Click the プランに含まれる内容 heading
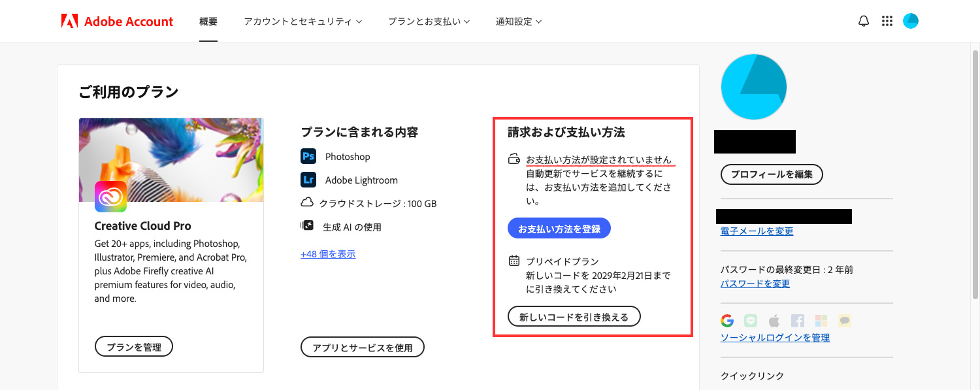Screen dimensions: 980x390 [359, 132]
